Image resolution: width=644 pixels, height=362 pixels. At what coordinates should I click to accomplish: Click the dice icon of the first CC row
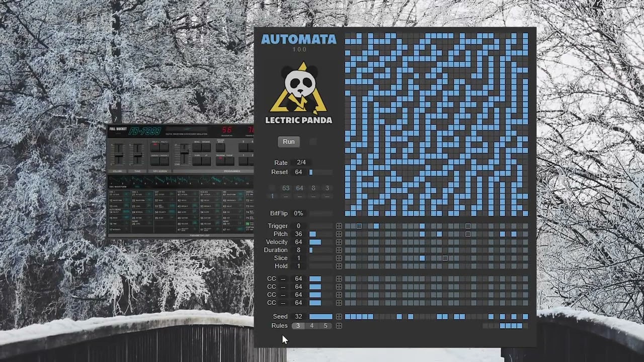point(339,279)
